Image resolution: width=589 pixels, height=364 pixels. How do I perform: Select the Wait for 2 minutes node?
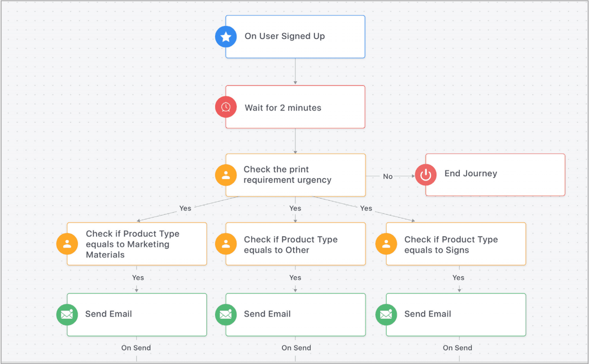click(295, 107)
